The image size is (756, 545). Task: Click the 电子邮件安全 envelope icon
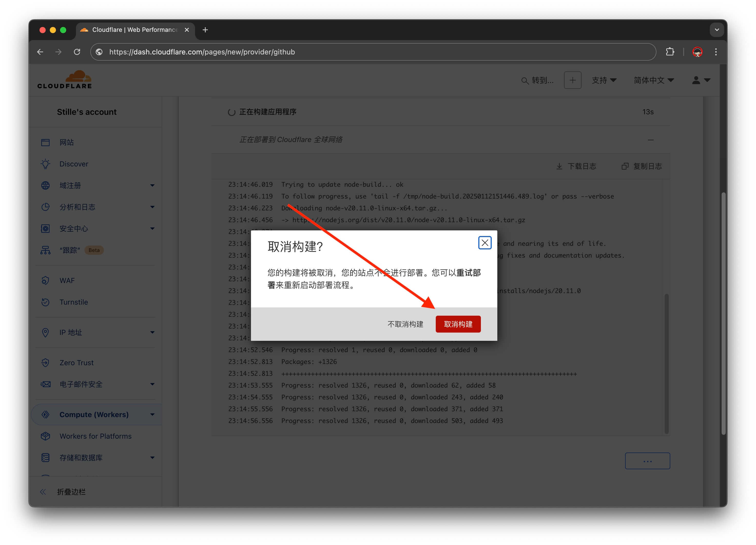click(45, 384)
